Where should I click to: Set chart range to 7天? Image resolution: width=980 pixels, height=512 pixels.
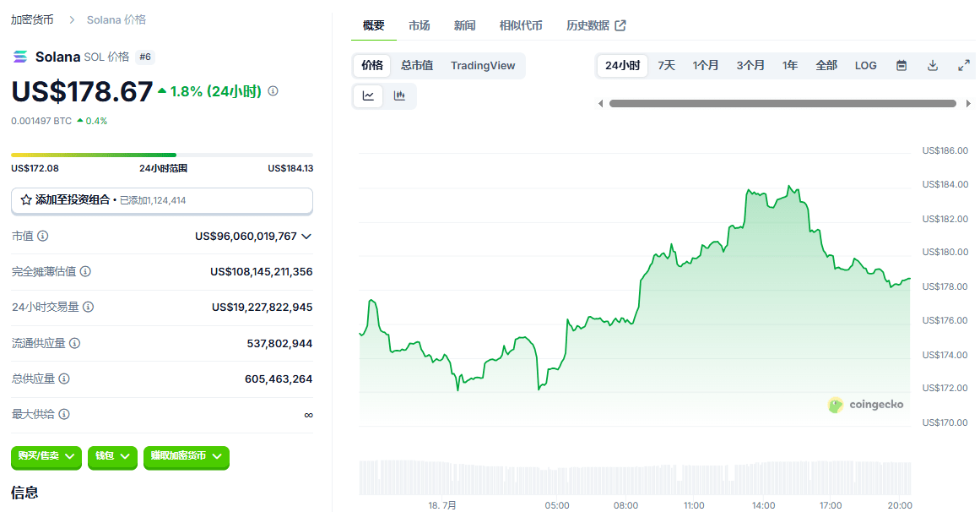click(x=666, y=66)
